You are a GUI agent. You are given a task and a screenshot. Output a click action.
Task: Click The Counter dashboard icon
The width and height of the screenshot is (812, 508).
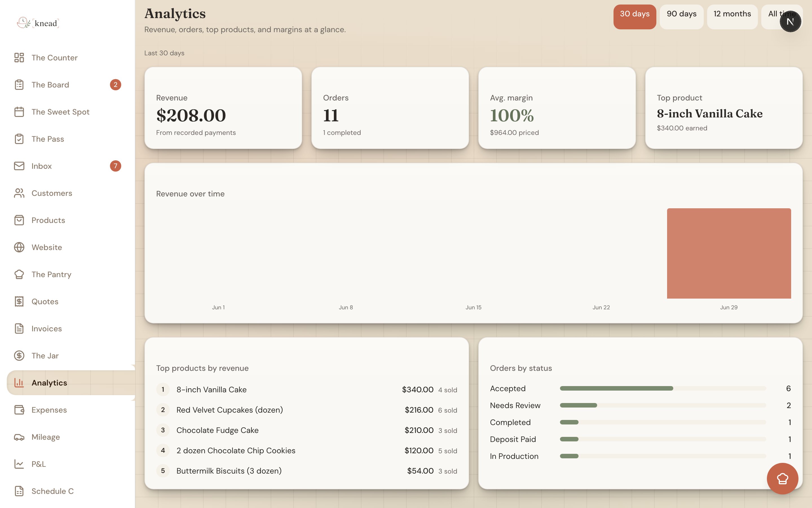point(19,58)
